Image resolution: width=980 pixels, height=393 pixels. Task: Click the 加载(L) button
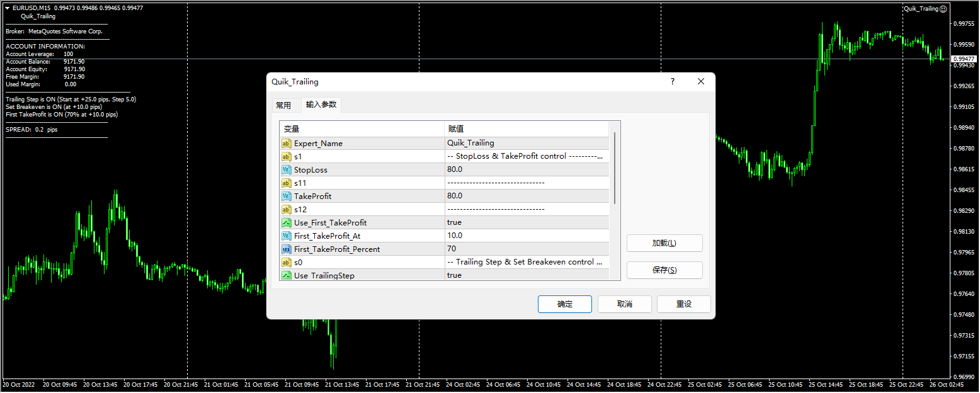coord(664,243)
